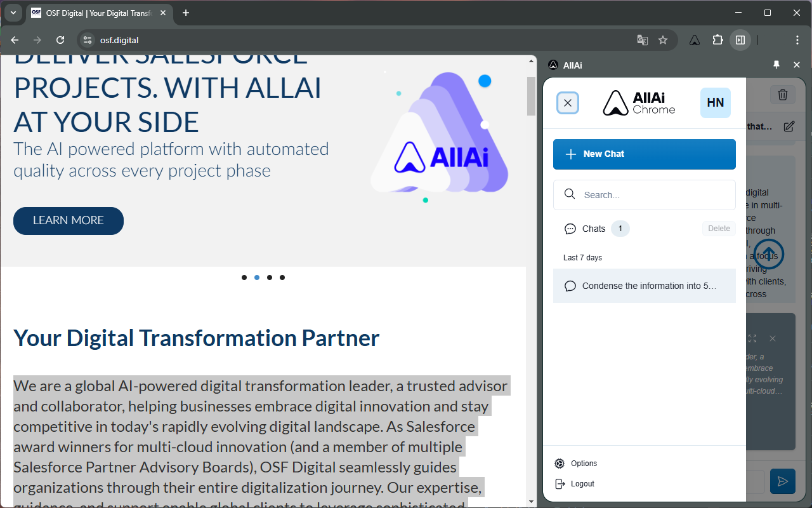The image size is (812, 508).
Task: Bookmark this page with the star icon
Action: pyautogui.click(x=663, y=40)
